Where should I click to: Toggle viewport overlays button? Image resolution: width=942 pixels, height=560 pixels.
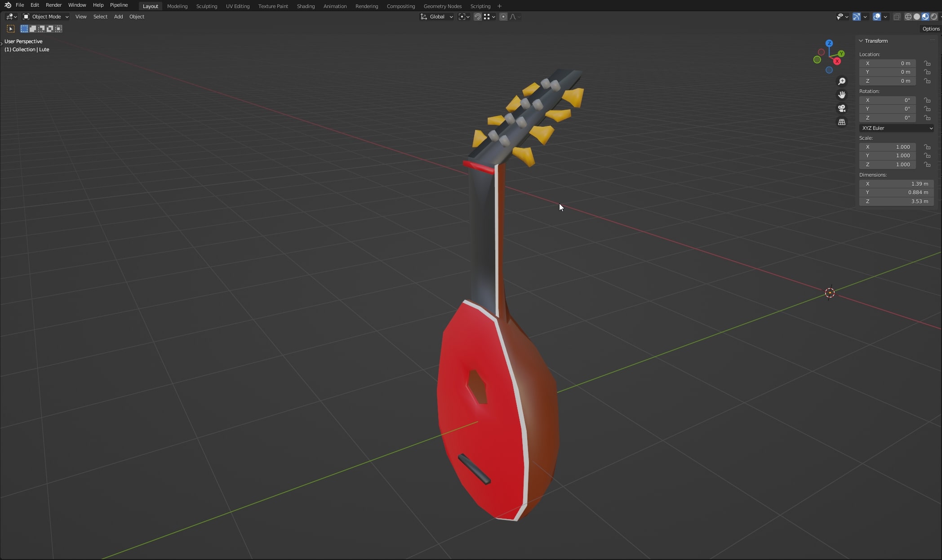point(877,17)
